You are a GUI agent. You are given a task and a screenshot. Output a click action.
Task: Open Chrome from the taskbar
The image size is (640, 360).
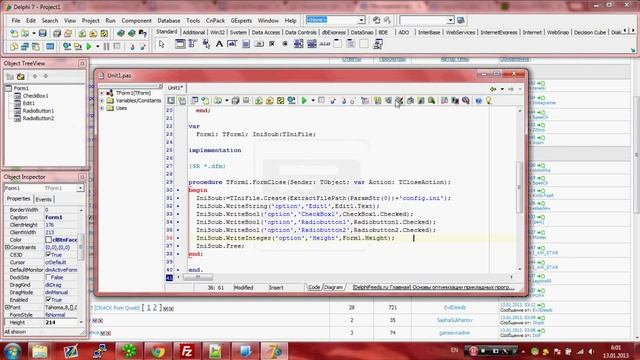click(158, 351)
